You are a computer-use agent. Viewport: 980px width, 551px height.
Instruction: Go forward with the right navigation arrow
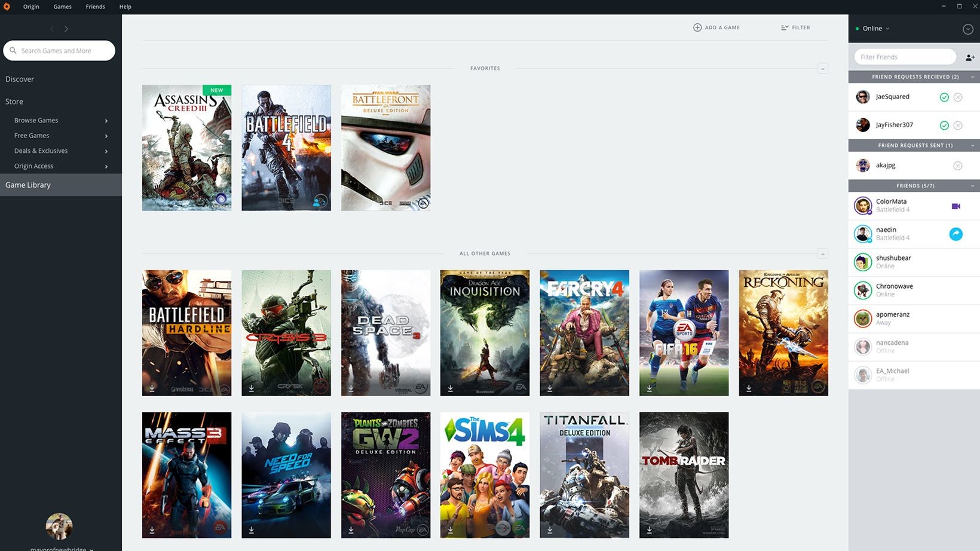[66, 29]
